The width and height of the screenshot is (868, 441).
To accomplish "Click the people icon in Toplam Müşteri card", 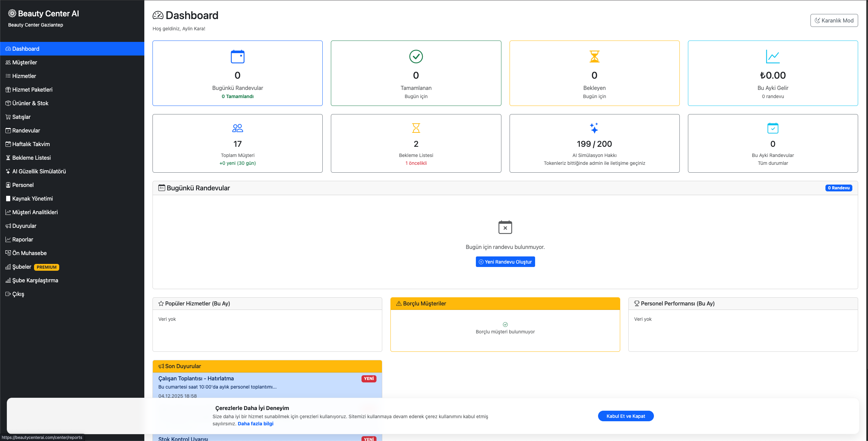I will (237, 128).
